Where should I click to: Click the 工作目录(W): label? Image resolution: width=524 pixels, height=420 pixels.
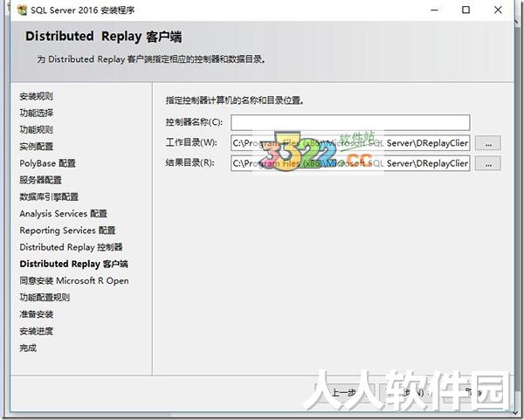coord(191,142)
